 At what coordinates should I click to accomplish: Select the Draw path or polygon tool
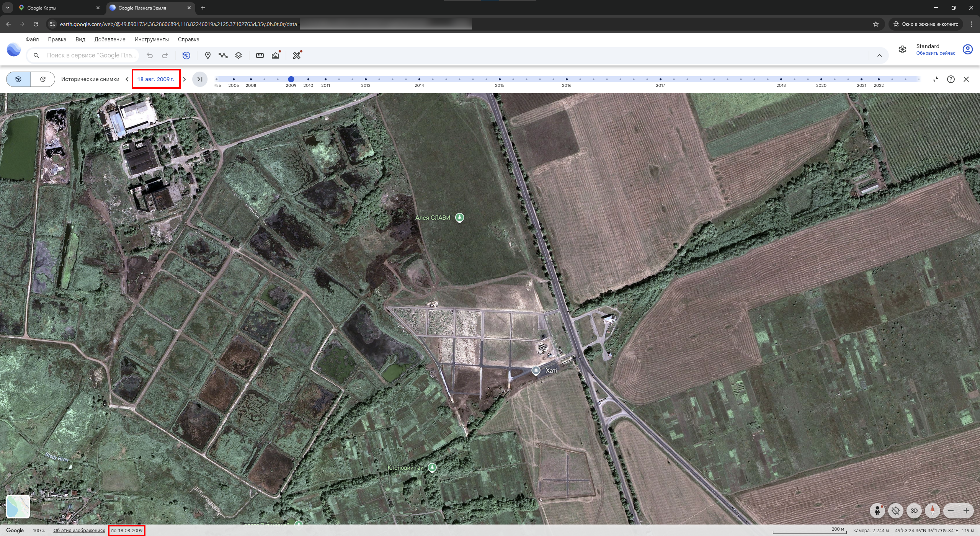tap(223, 56)
